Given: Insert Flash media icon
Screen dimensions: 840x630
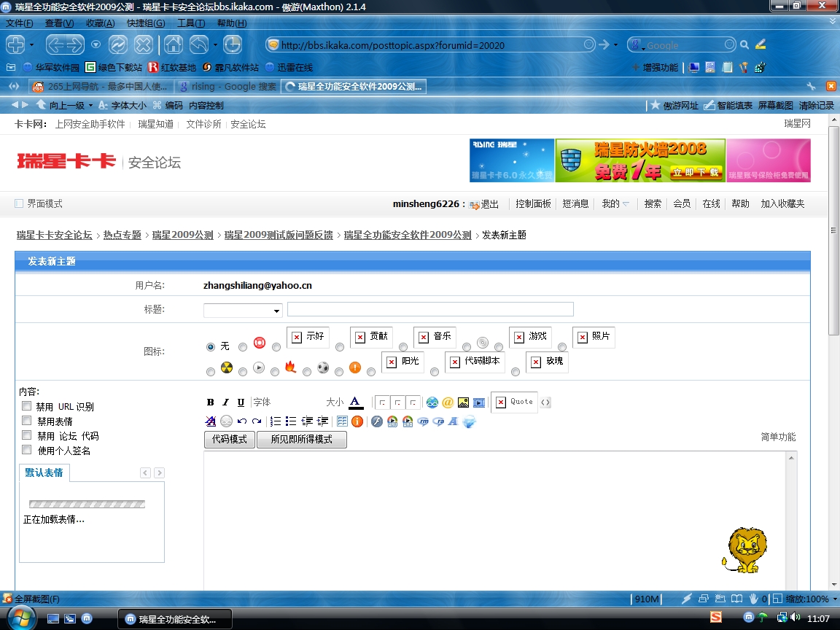Looking at the screenshot, I should pyautogui.click(x=377, y=421).
